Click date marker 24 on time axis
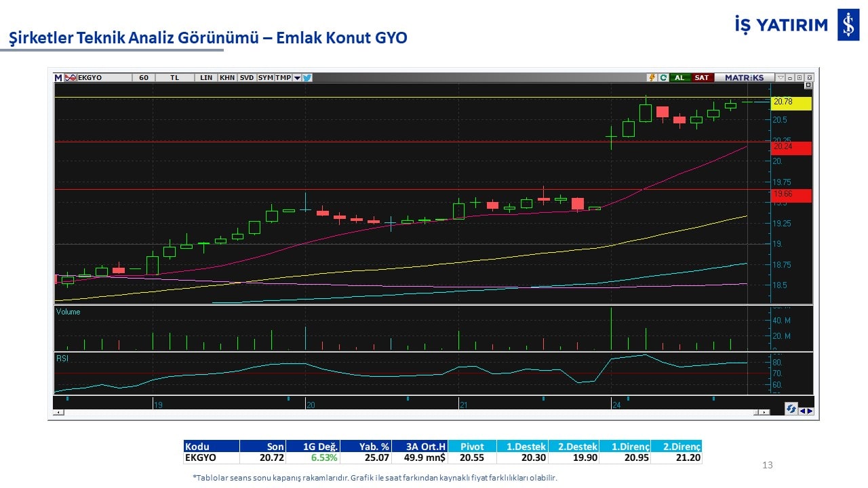This screenshot has height=488, width=868. (616, 405)
